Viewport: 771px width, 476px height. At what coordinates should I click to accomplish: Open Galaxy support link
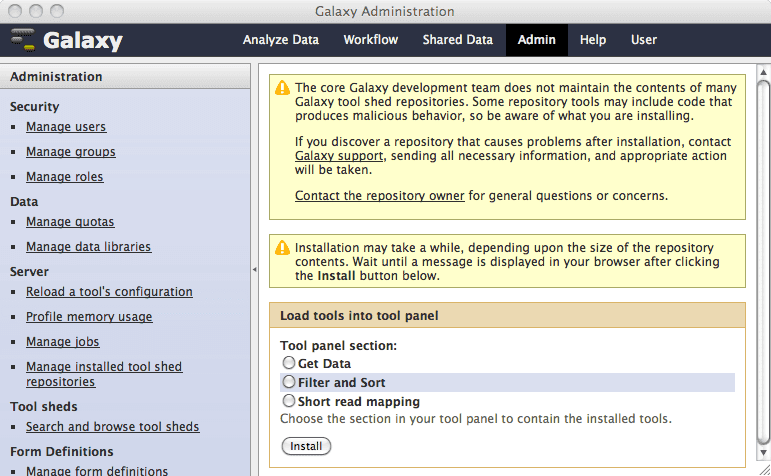[339, 157]
